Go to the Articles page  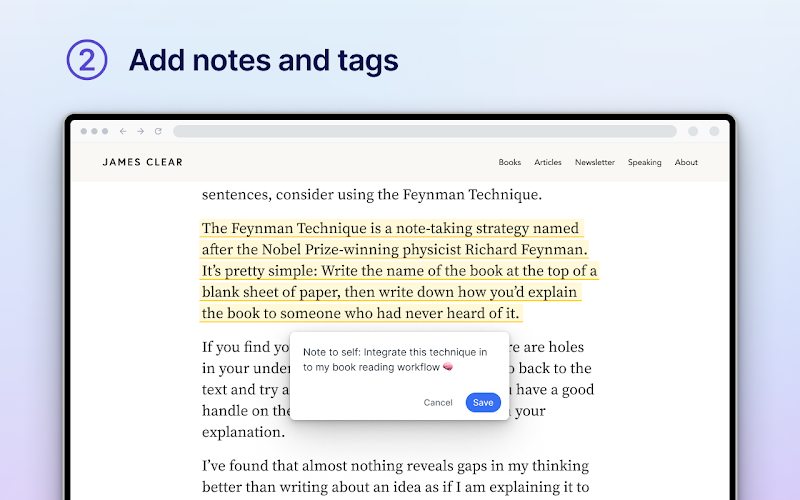click(547, 162)
